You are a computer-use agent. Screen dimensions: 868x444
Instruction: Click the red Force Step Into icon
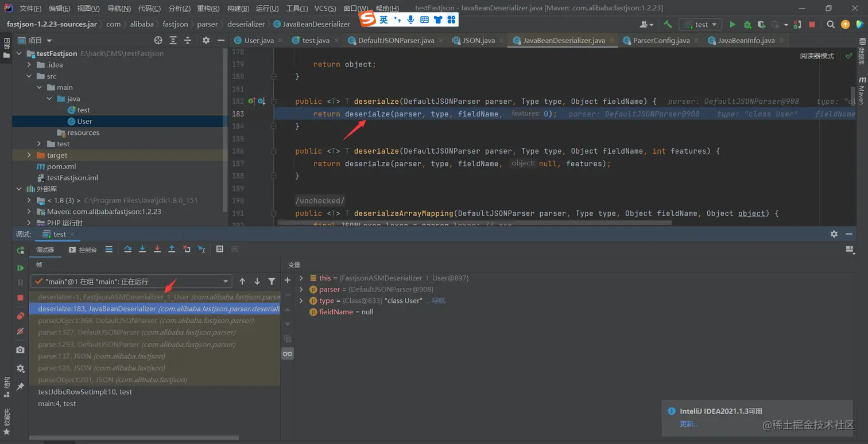point(157,249)
